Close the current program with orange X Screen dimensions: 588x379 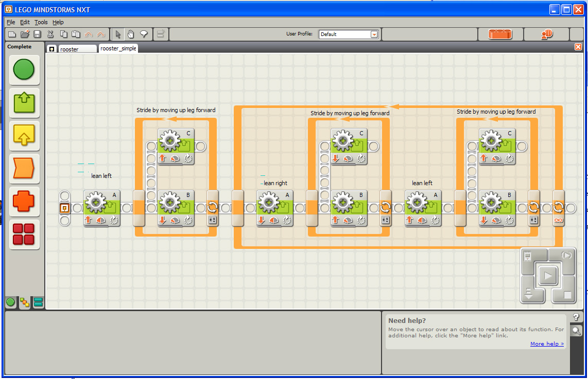578,47
